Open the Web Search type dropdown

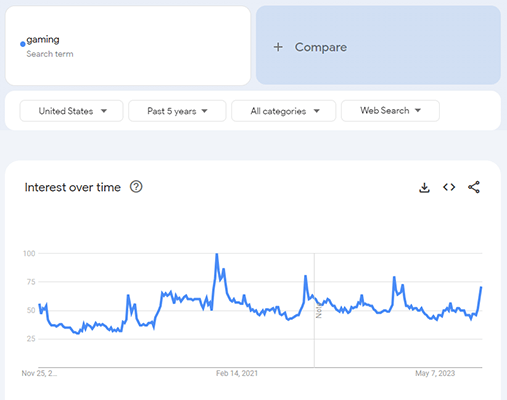tap(390, 111)
